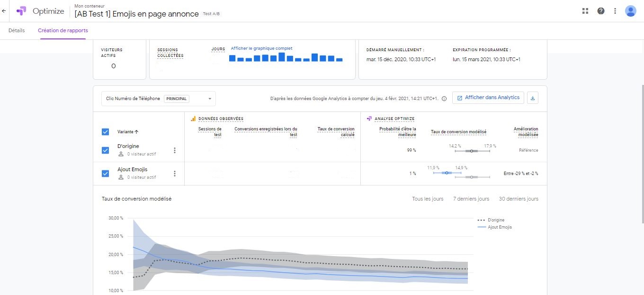The image size is (644, 295).
Task: Uncheck the D'origine variant checkbox
Action: (x=106, y=150)
